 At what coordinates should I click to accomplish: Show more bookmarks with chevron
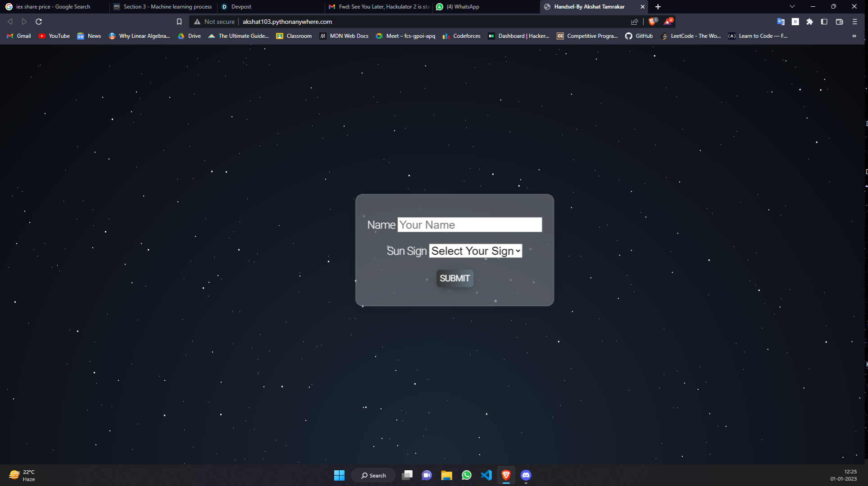tap(854, 36)
